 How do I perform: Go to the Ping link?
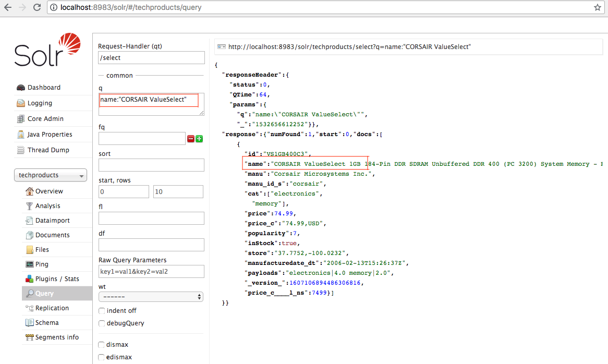click(x=42, y=264)
